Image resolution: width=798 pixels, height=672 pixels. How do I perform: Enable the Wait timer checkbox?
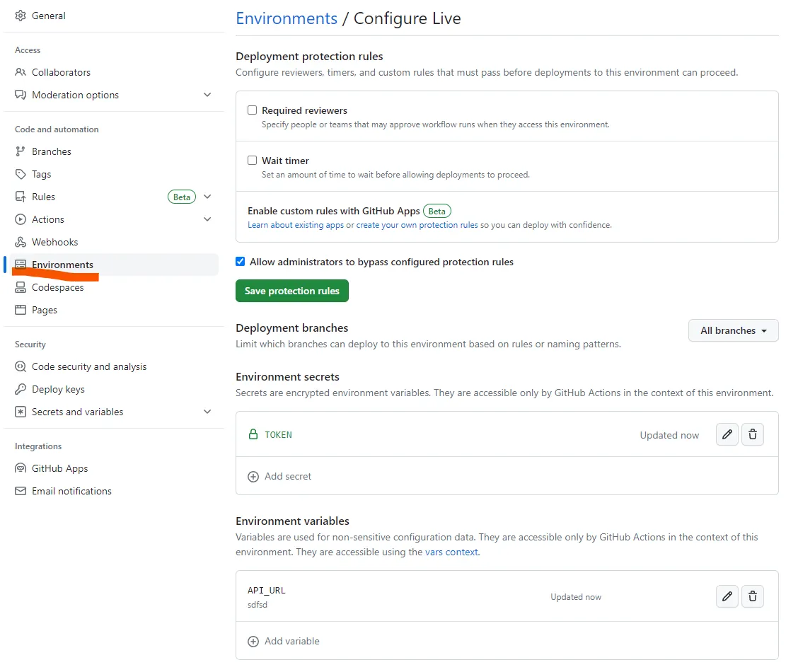click(x=253, y=161)
